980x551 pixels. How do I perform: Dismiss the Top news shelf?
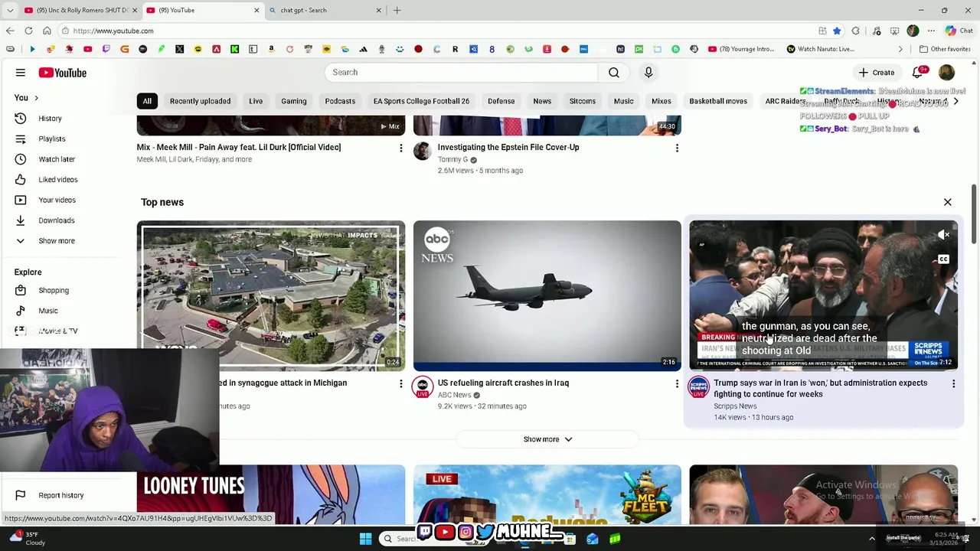(947, 202)
